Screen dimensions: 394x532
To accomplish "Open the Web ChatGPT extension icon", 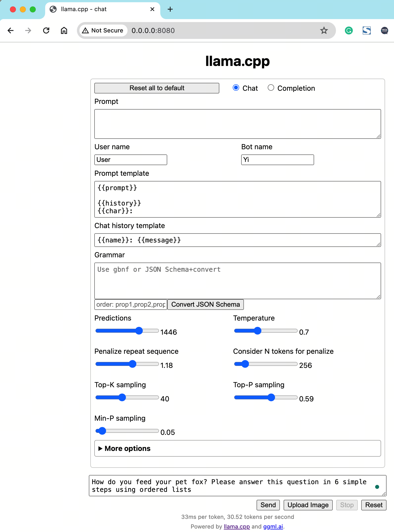I will point(384,30).
